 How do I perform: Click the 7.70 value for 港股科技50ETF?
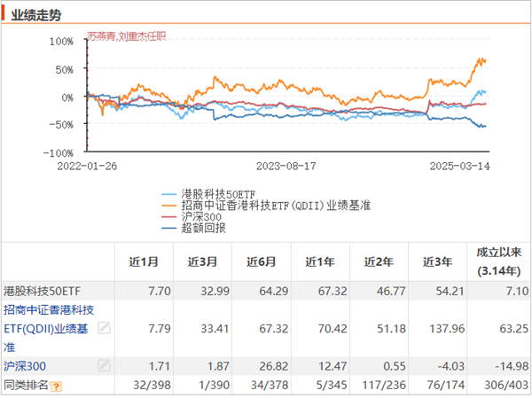coord(160,291)
